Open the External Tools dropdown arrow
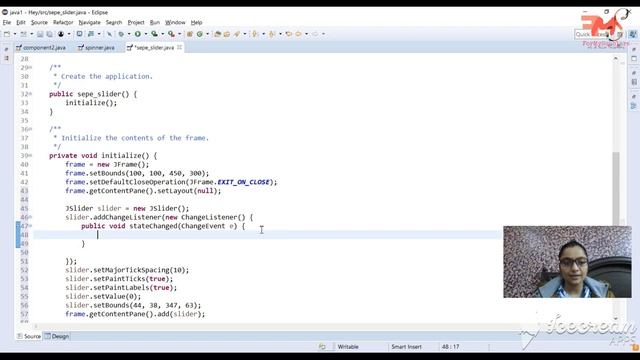This screenshot has width=640, height=360. point(179,34)
